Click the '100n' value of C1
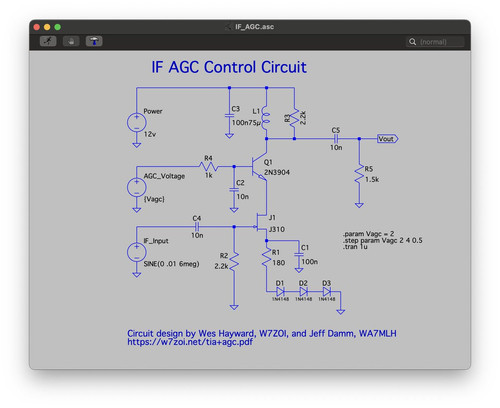Viewport: 500px width, 408px height. pos(310,262)
